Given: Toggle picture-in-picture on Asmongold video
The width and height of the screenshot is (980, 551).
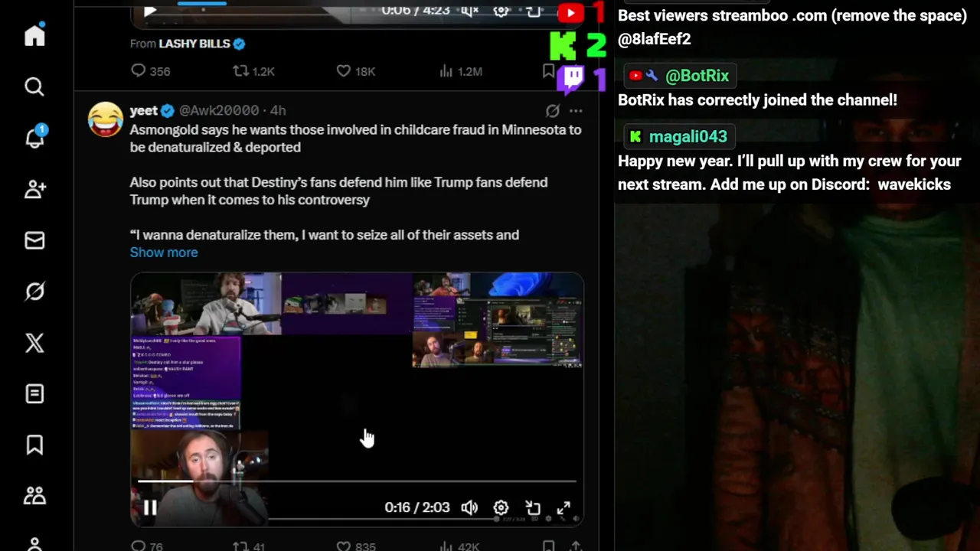Looking at the screenshot, I should tap(533, 508).
